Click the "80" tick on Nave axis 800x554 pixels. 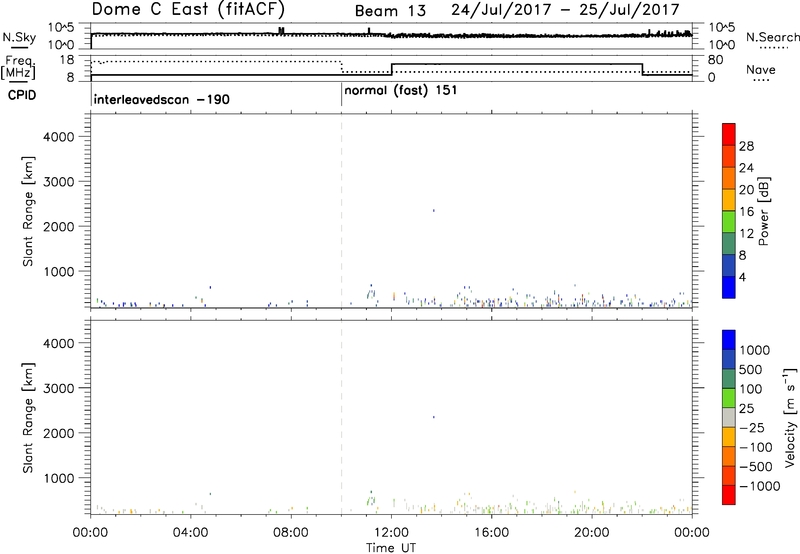click(x=715, y=60)
